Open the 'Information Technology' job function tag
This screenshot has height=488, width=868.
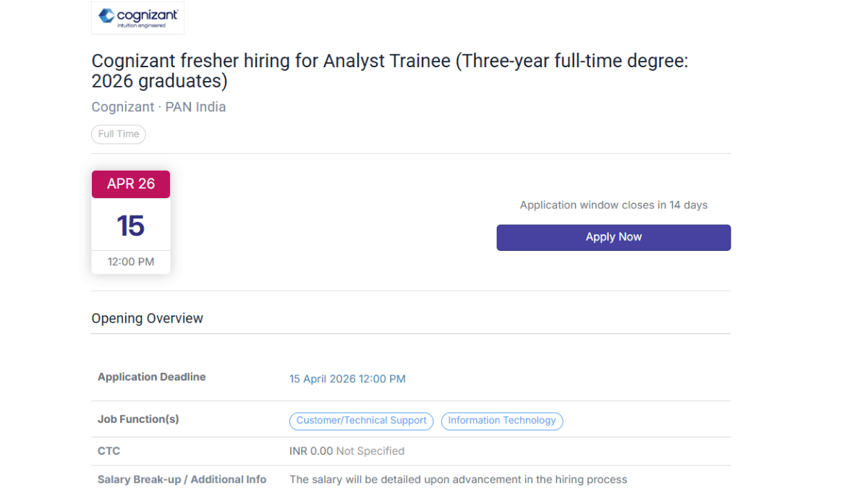tap(502, 421)
